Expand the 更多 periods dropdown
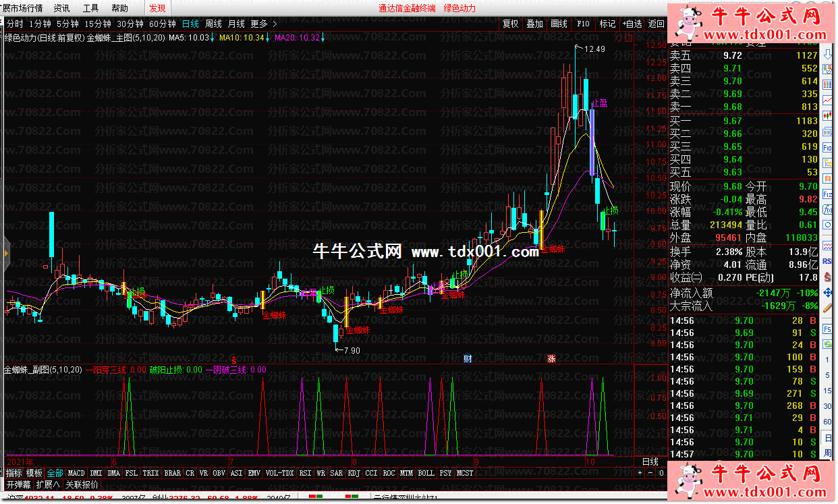Screen dimensions: 838x504 (x=263, y=24)
